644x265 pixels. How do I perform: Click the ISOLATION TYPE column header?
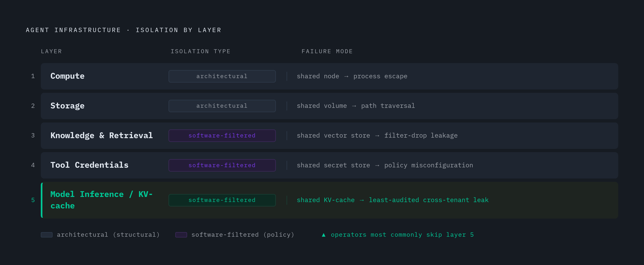point(201,51)
